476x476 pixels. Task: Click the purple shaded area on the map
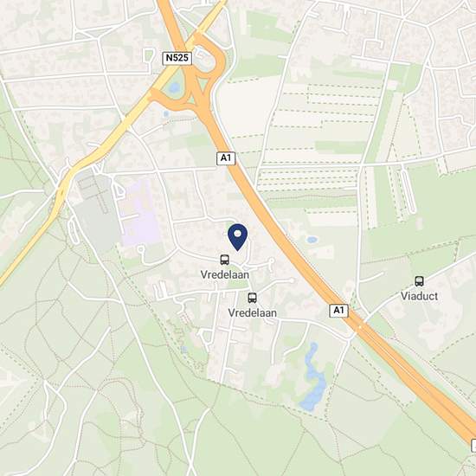point(139,213)
